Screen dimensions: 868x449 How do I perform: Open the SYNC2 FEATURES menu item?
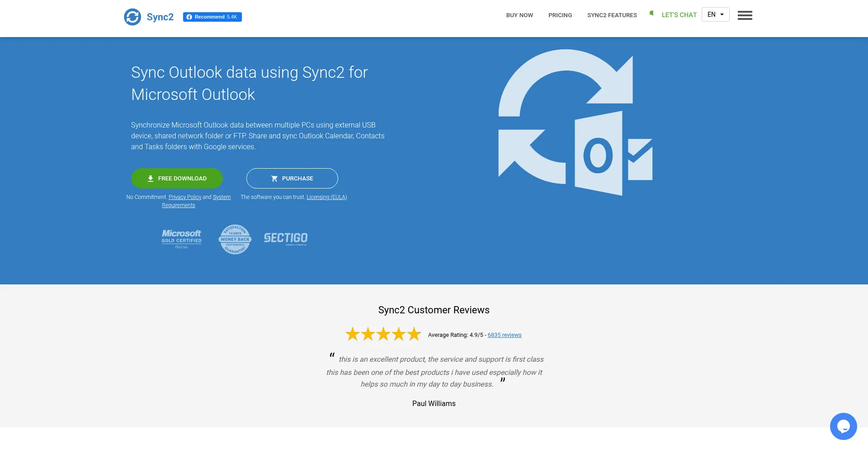(612, 15)
